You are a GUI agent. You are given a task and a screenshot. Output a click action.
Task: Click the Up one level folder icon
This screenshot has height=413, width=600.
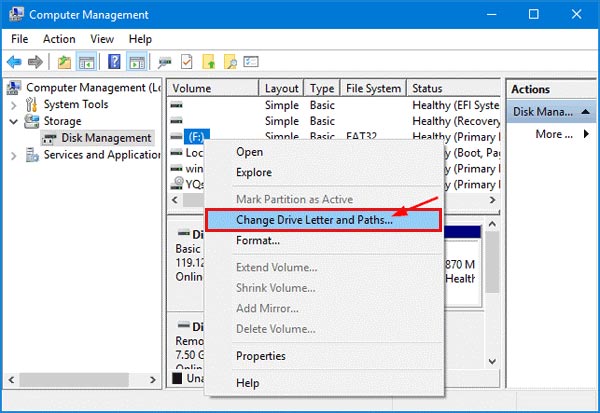tap(64, 63)
